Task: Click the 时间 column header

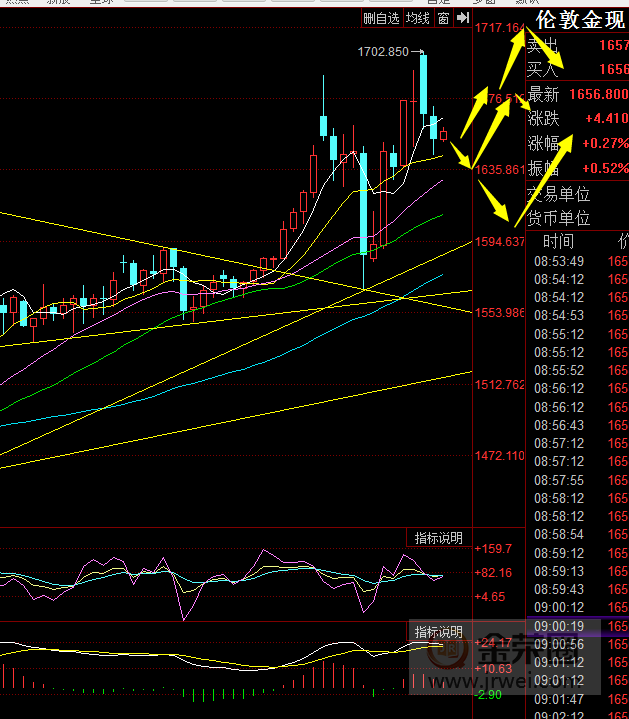Action: tap(558, 241)
